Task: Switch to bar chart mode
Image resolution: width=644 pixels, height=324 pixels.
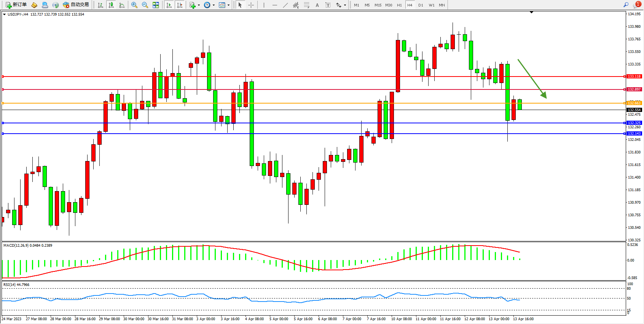Action: click(x=100, y=5)
